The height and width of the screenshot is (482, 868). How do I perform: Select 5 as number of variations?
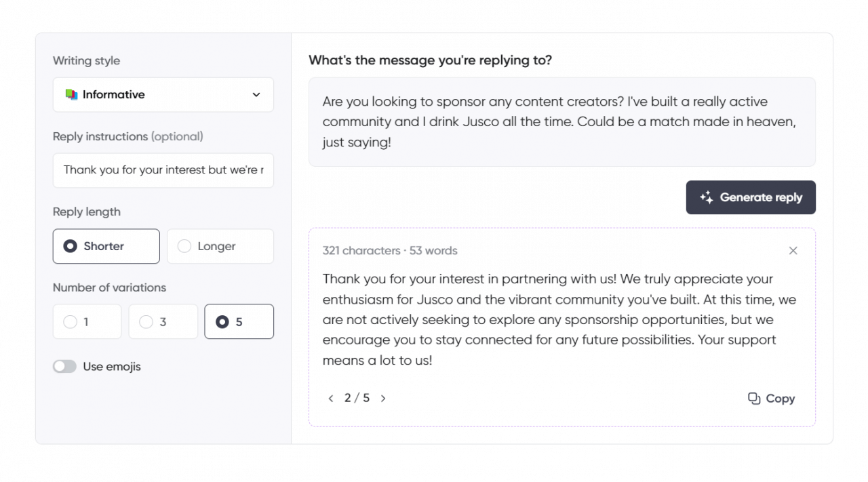pos(239,322)
